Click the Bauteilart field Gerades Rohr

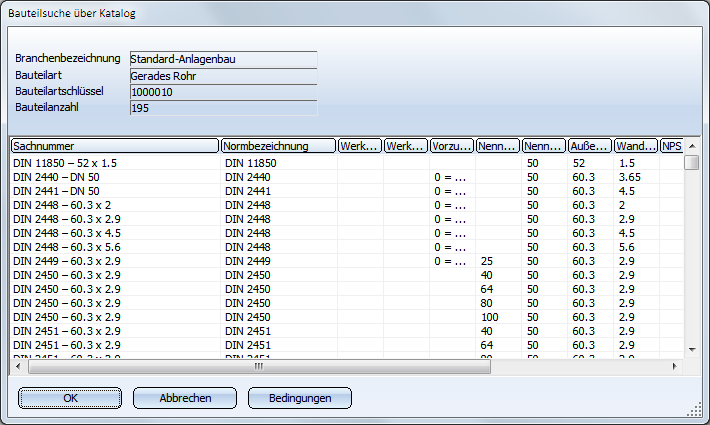(223, 76)
